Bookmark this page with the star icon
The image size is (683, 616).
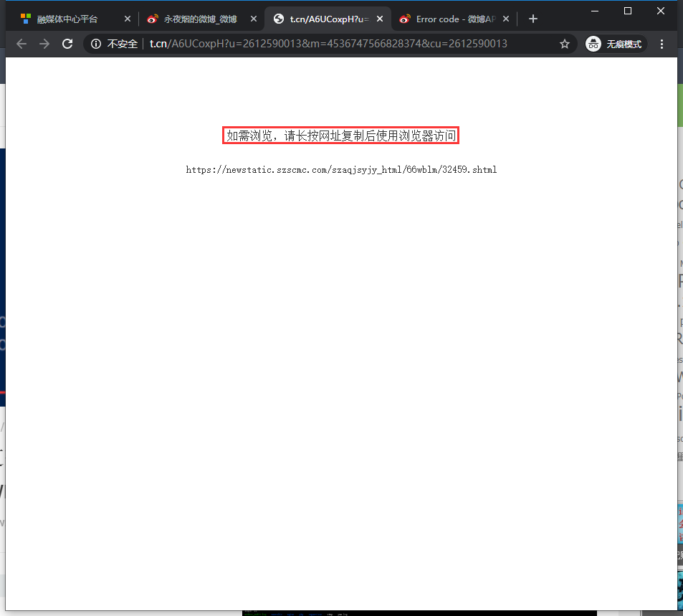[x=564, y=44]
